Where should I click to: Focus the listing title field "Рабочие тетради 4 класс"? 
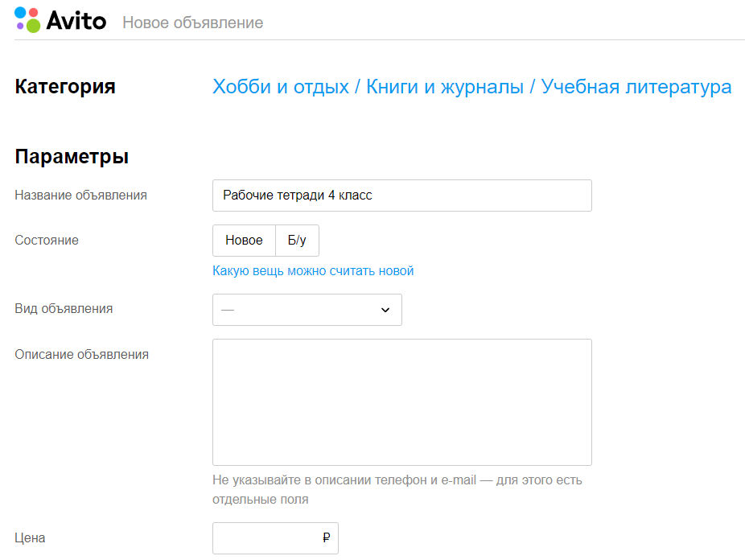point(401,196)
